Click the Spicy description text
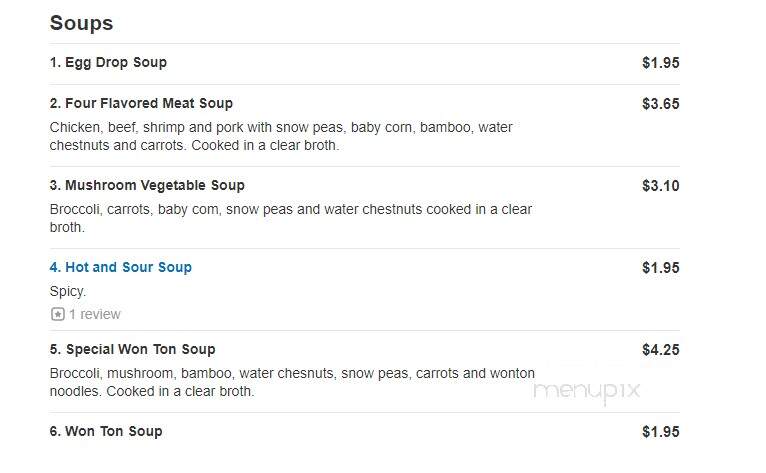Screen dimensions: 766x473 coord(68,292)
